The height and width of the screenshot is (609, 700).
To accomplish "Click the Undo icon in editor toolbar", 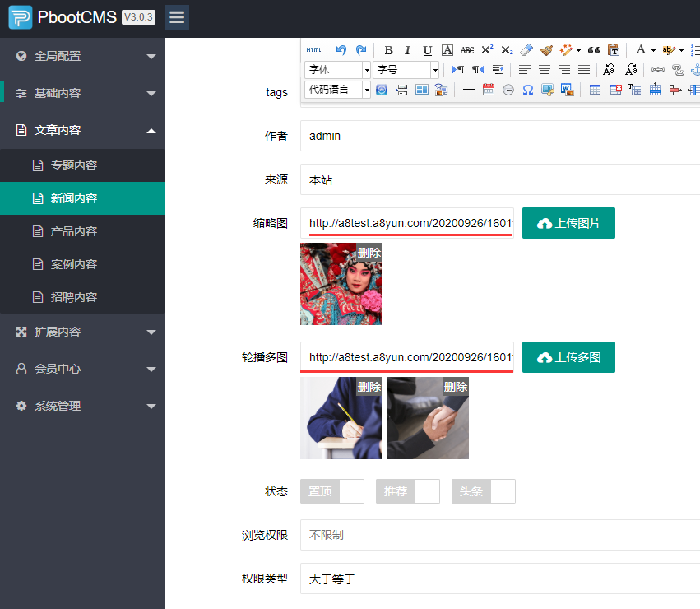I will [341, 49].
